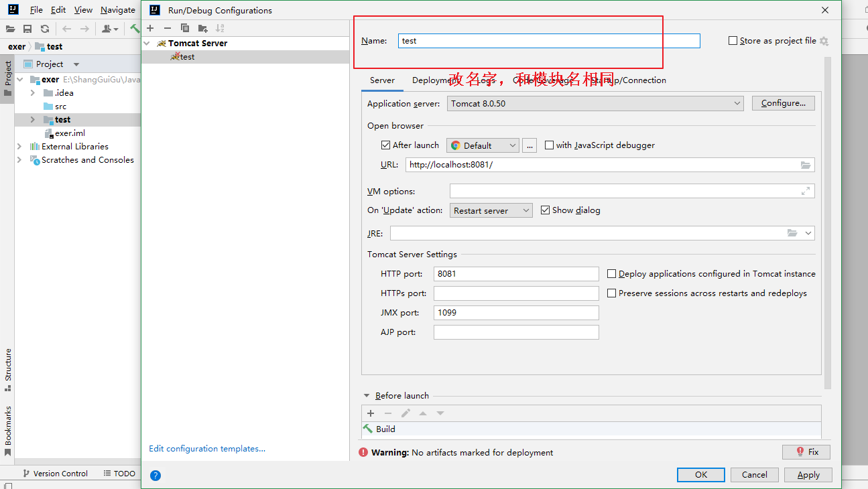Collapse the Before launch section
This screenshot has width=868, height=489.
[367, 395]
